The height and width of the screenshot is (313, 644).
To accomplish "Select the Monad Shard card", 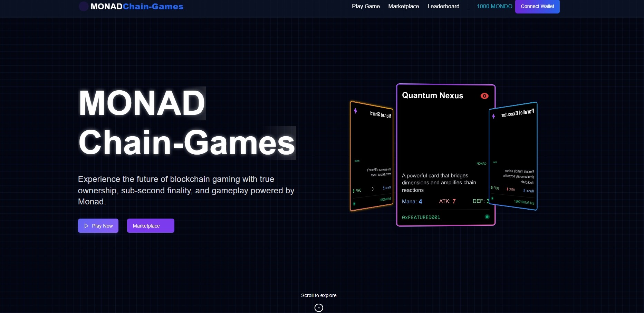I will pos(372,156).
